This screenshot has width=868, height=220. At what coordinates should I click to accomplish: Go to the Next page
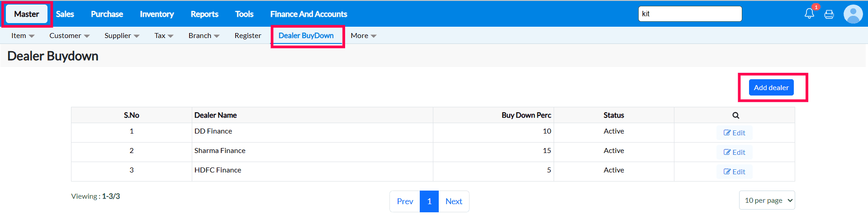pos(454,201)
